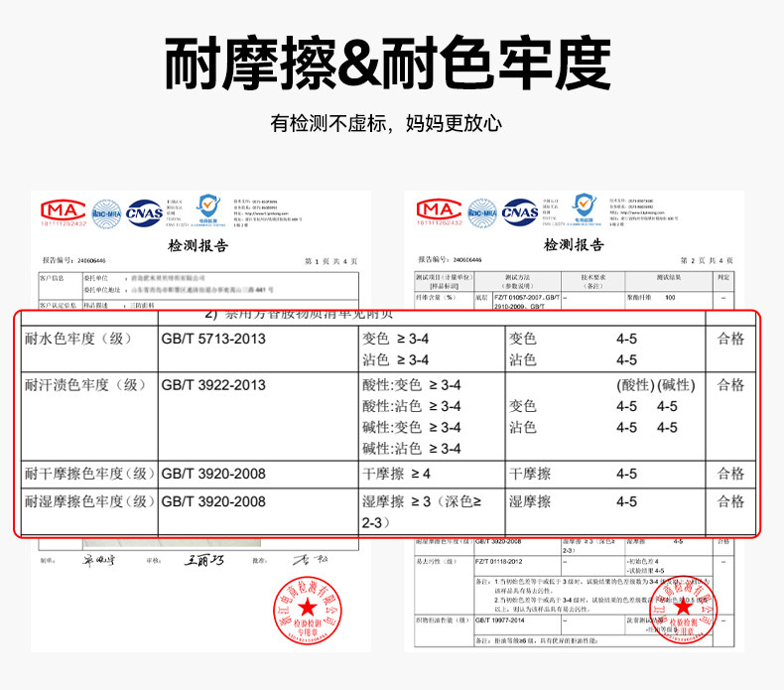Select the GB/T 3922-2013 standard cell

coord(258,416)
